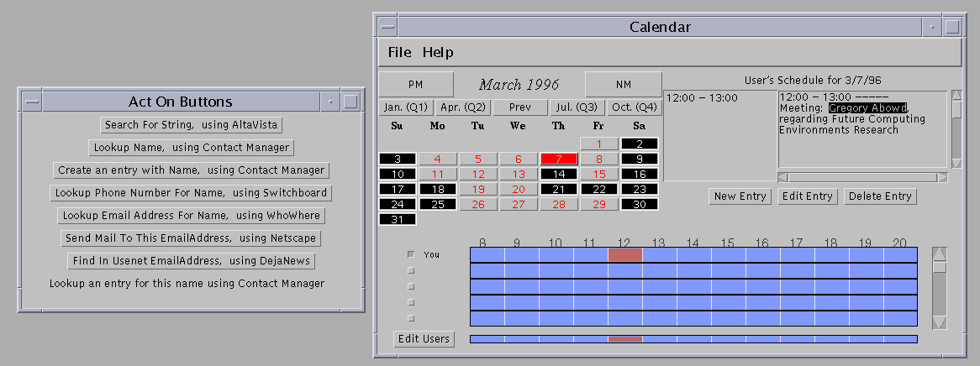Click the timeline scrollbar up arrow
The width and height of the screenshot is (980, 366).
click(940, 254)
